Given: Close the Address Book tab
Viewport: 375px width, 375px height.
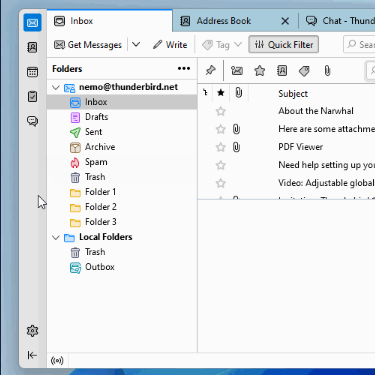Looking at the screenshot, I should [x=285, y=21].
